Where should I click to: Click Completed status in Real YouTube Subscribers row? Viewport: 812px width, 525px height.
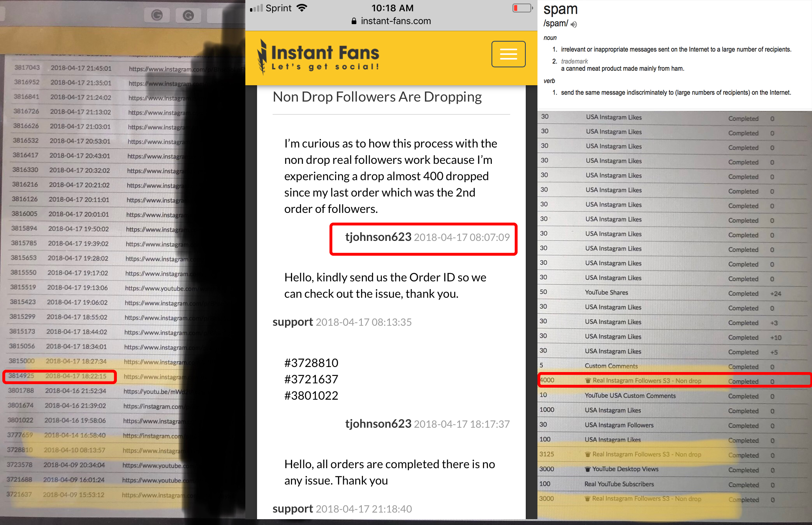743,485
